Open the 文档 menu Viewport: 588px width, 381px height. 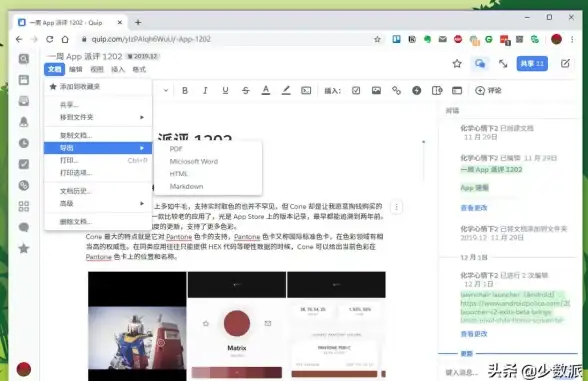pos(54,69)
